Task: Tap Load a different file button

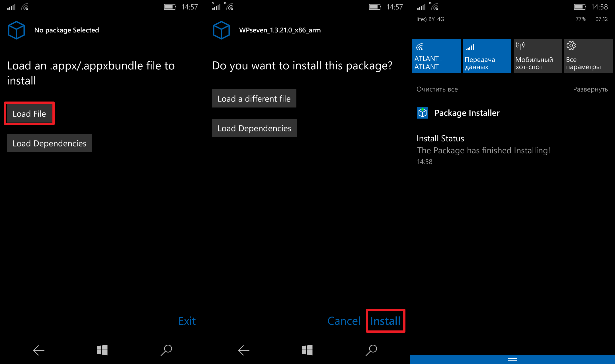Action: [254, 98]
